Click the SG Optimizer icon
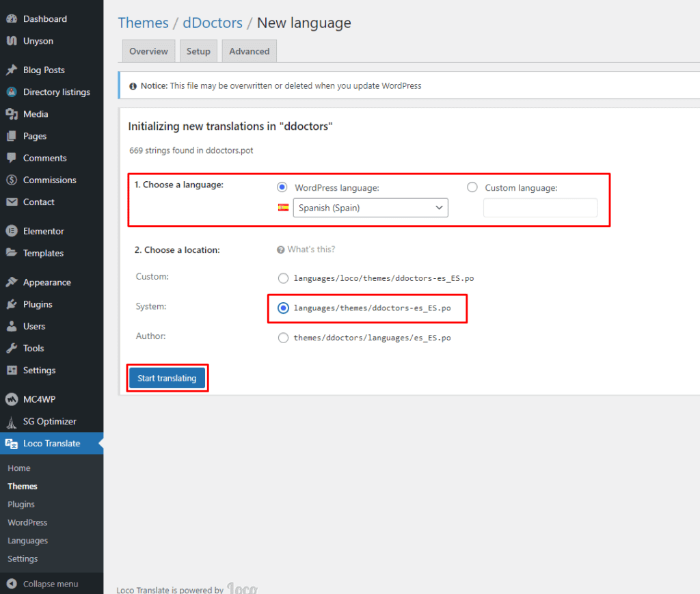This screenshot has width=700, height=594. [12, 422]
